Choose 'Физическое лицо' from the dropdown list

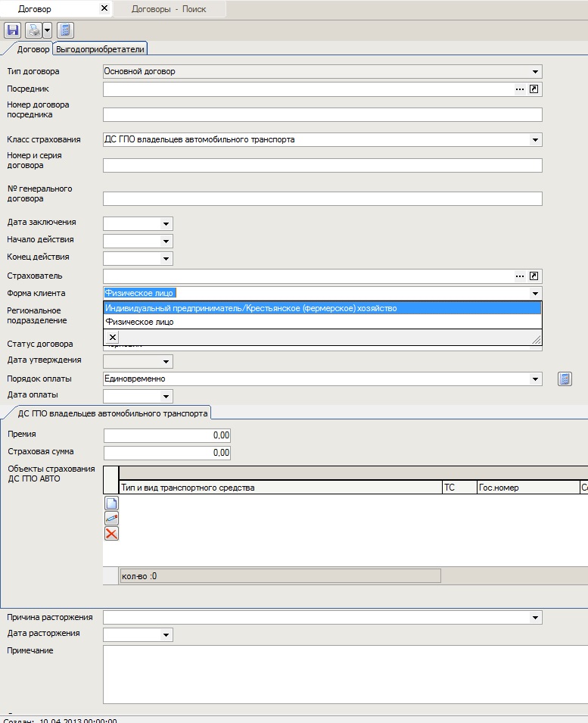pos(139,322)
